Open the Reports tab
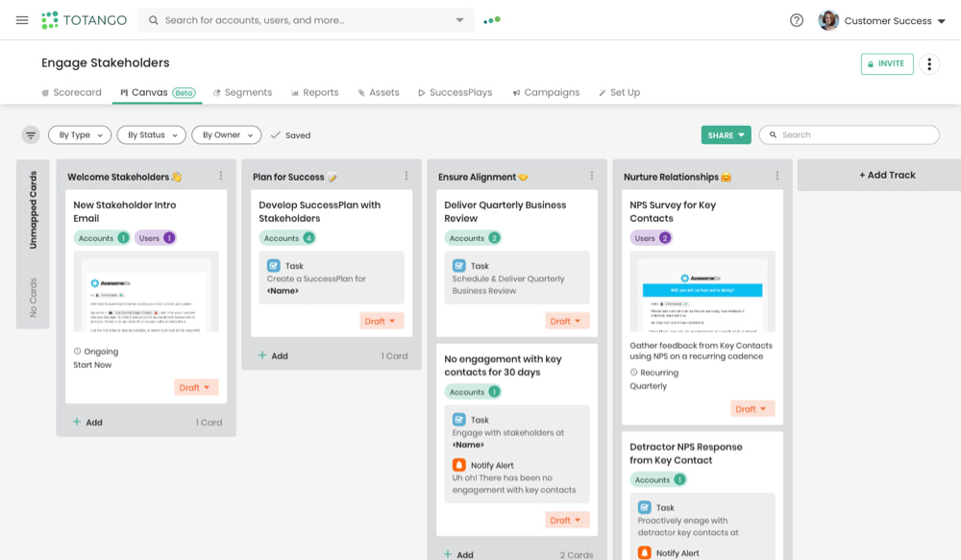The image size is (961, 560). 314,92
